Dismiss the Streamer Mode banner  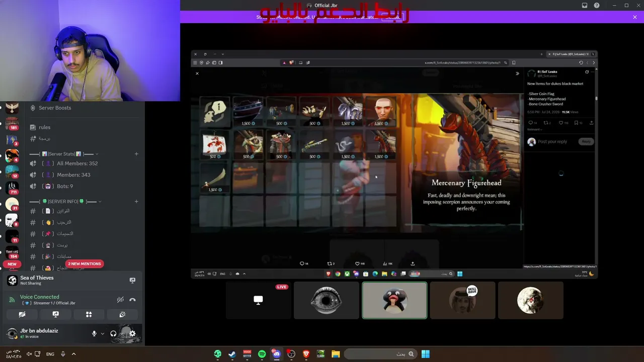click(635, 17)
